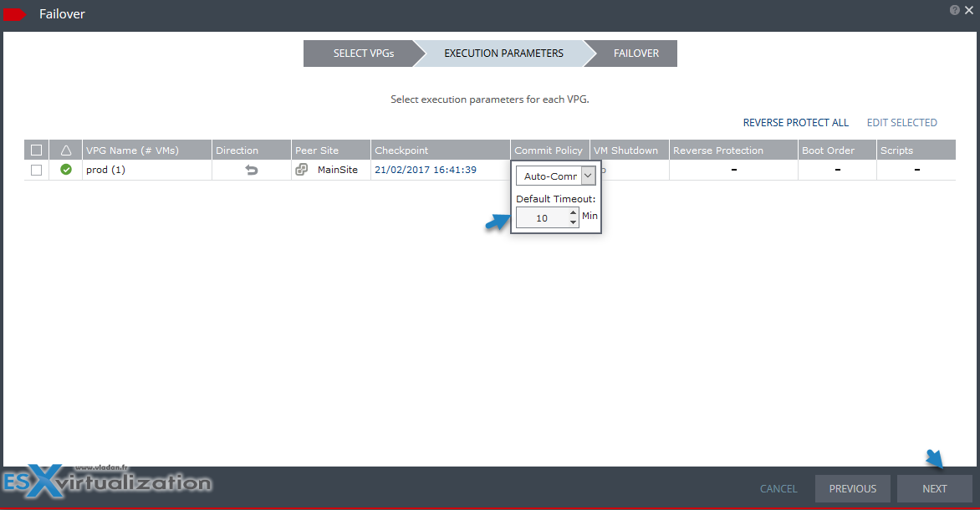Increase Default Timeout with the up arrow
Screen dimensions: 980x510
click(573, 212)
